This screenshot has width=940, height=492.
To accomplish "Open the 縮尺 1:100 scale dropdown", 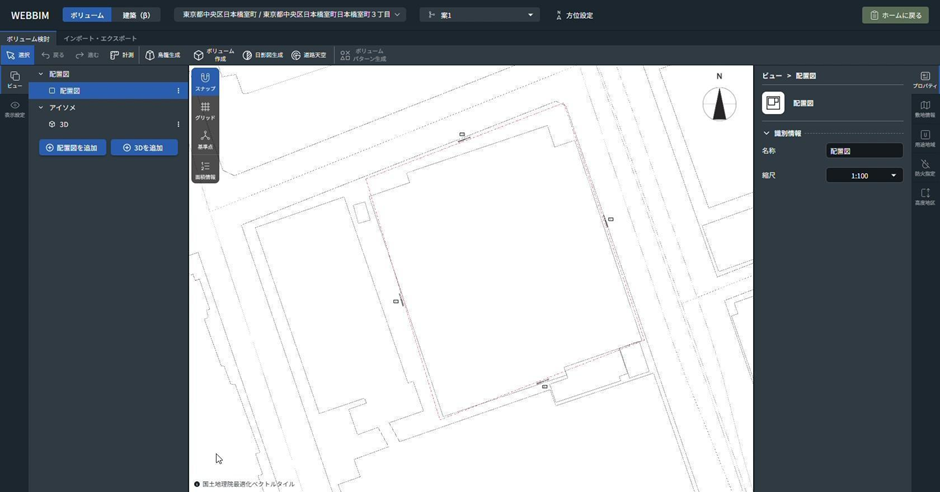I will [864, 175].
